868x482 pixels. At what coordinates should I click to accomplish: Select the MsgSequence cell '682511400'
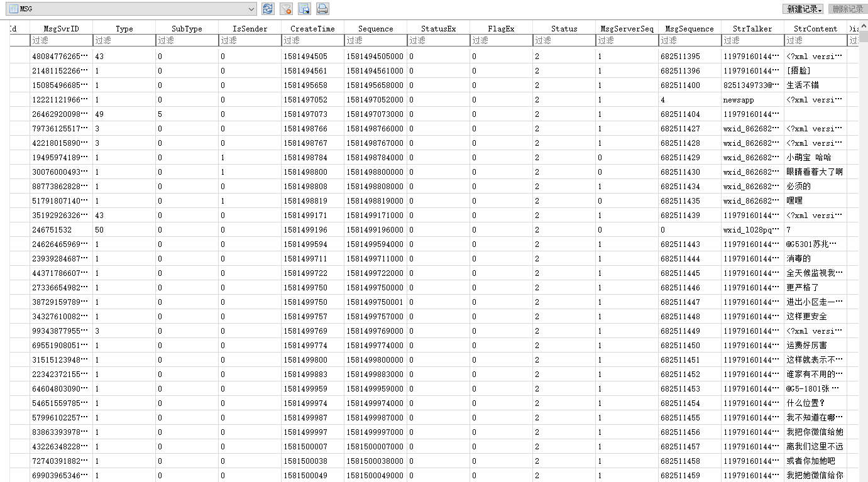690,85
